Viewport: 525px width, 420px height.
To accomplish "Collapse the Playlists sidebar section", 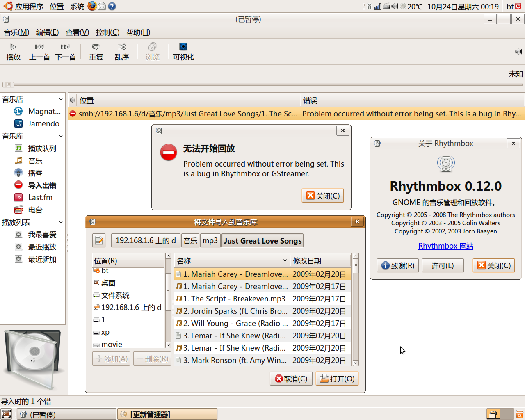I will click(61, 222).
